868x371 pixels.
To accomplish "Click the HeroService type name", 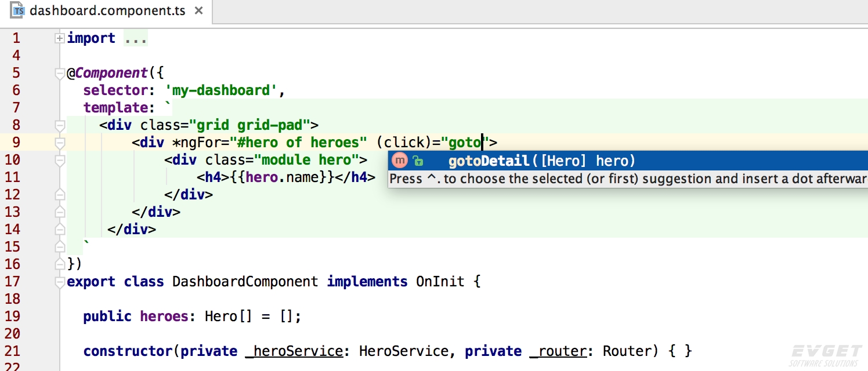I will (x=404, y=351).
